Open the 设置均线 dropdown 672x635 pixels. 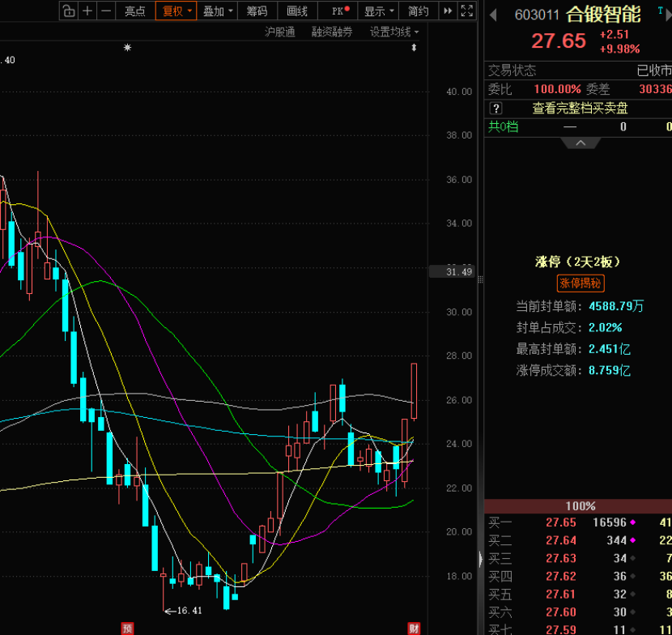[x=393, y=32]
